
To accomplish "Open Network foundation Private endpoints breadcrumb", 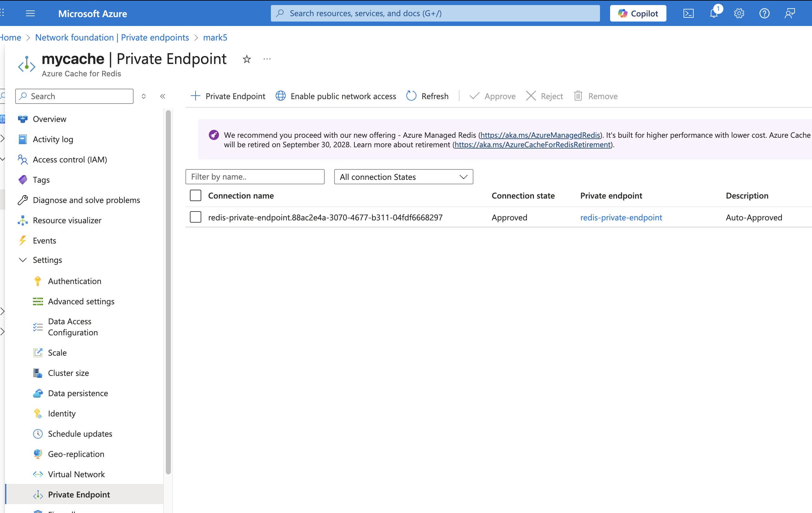I will 112,37.
